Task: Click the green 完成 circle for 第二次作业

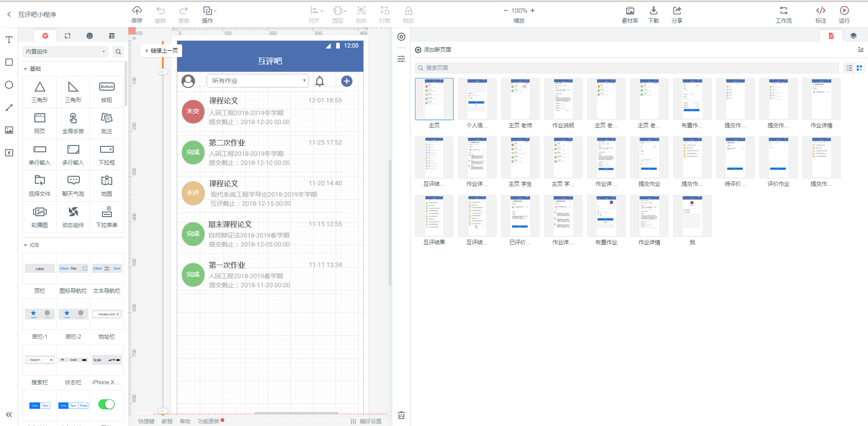Action: [193, 152]
